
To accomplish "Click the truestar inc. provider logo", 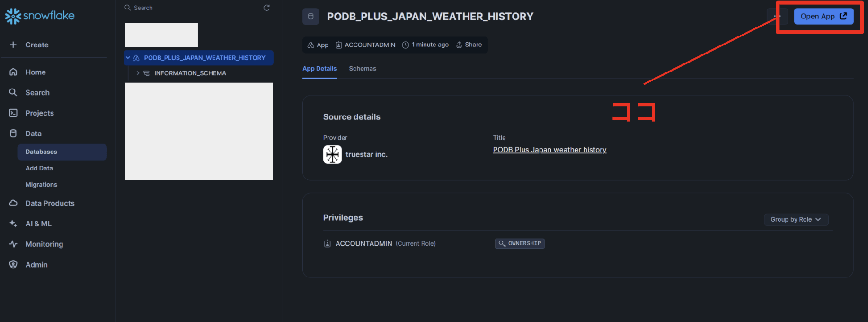I will click(332, 154).
